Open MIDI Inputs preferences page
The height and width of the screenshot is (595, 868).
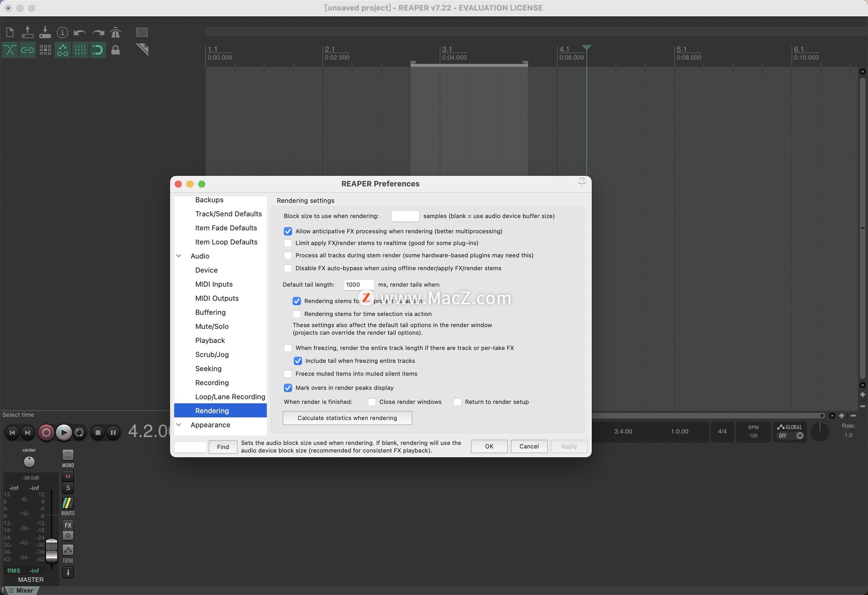(214, 284)
